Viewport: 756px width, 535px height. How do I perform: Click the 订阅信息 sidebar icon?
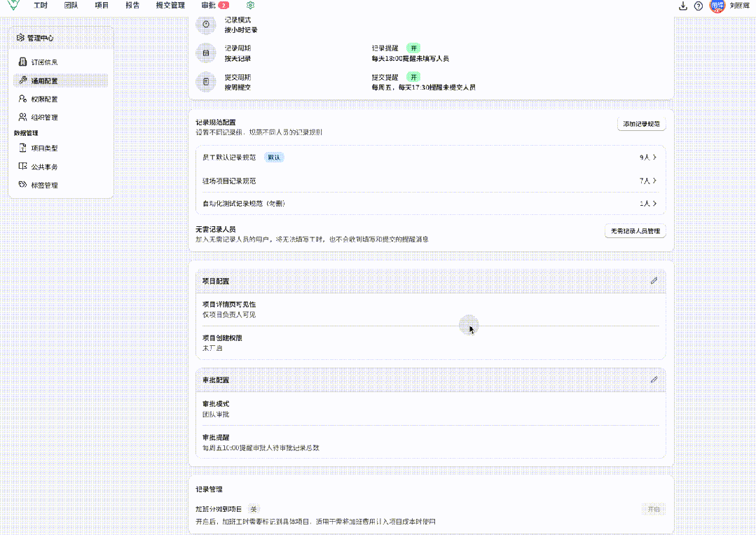click(22, 62)
